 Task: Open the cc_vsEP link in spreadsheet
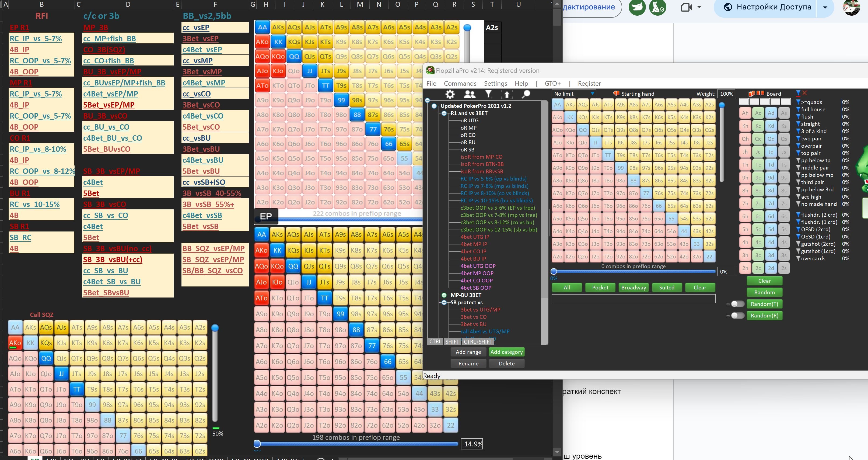pyautogui.click(x=196, y=28)
